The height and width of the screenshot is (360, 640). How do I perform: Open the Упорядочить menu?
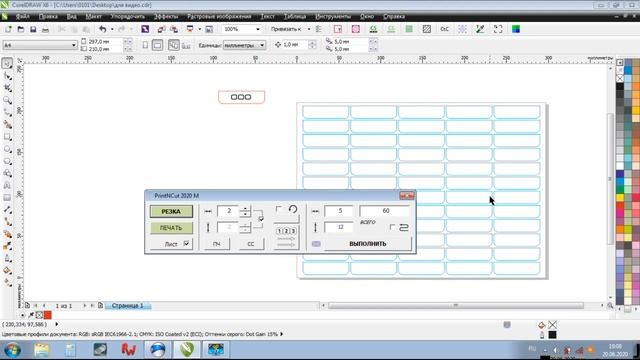(128, 16)
